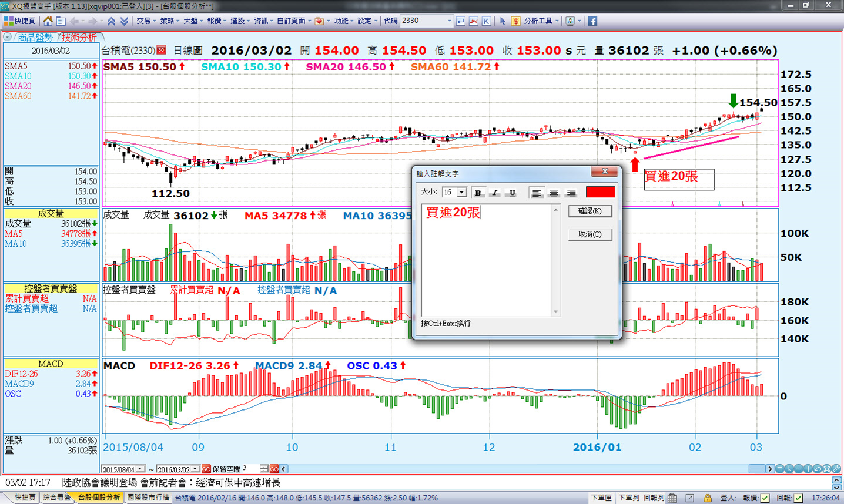Image resolution: width=844 pixels, height=504 pixels.
Task: Open the 交易 menu
Action: point(146,21)
